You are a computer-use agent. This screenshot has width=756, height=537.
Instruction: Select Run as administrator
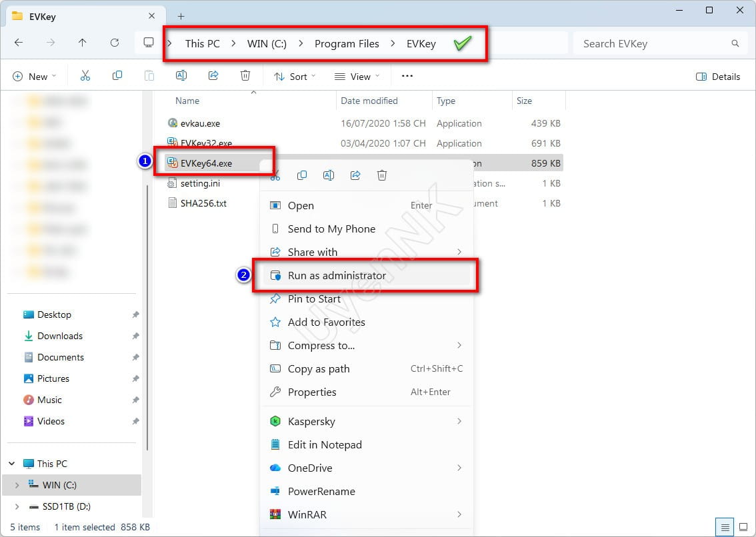[367, 275]
